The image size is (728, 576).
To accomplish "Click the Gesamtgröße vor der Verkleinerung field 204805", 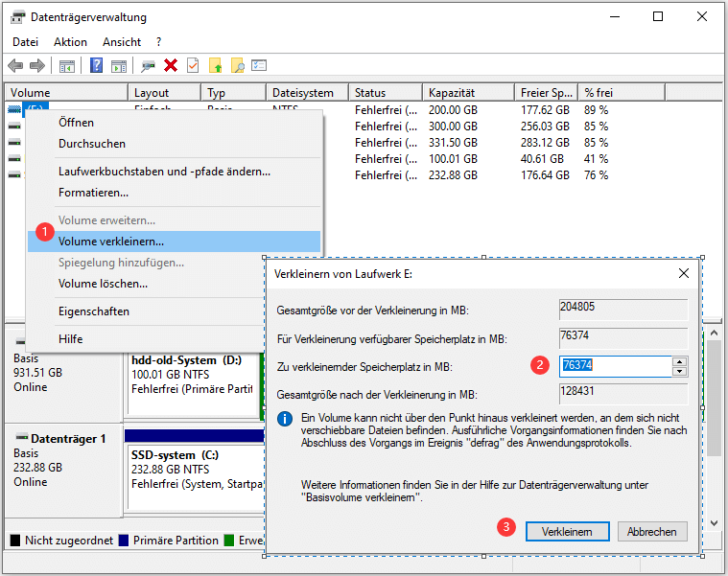I will (x=623, y=310).
